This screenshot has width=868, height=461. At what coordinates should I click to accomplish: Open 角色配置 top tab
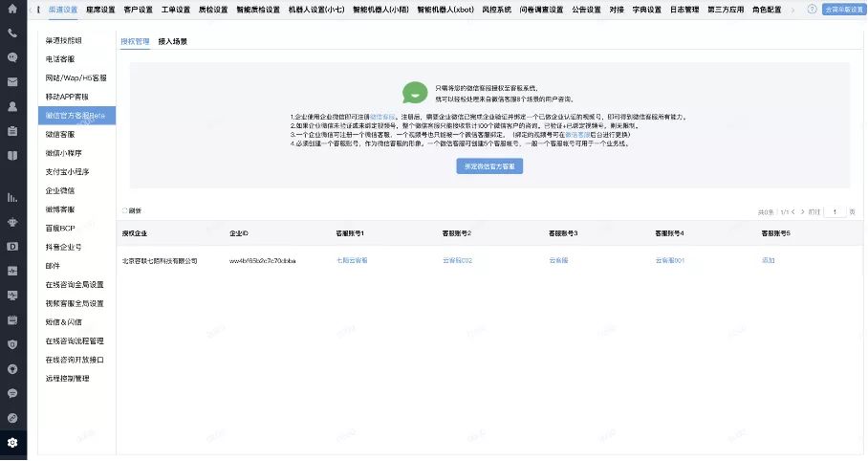[767, 10]
